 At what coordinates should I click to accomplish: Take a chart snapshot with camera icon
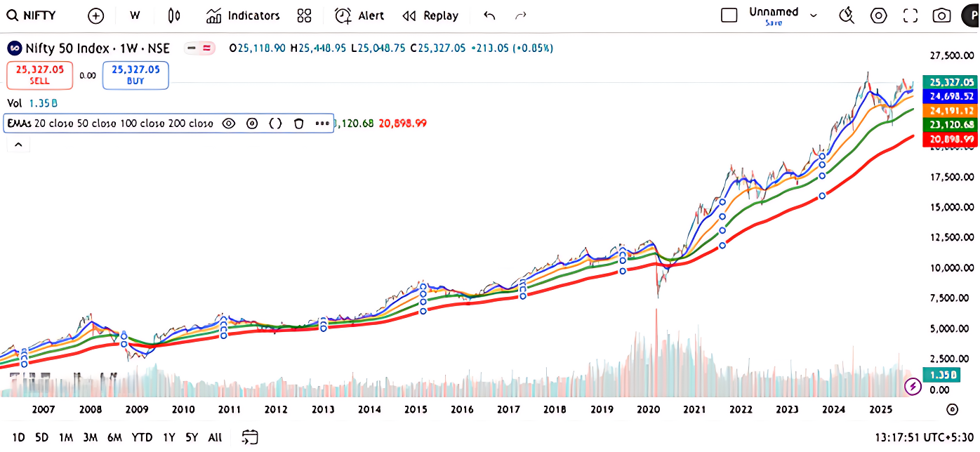point(941,15)
